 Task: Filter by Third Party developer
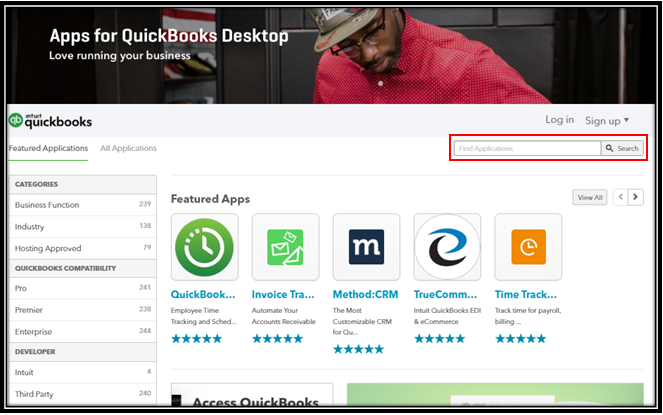coord(82,394)
